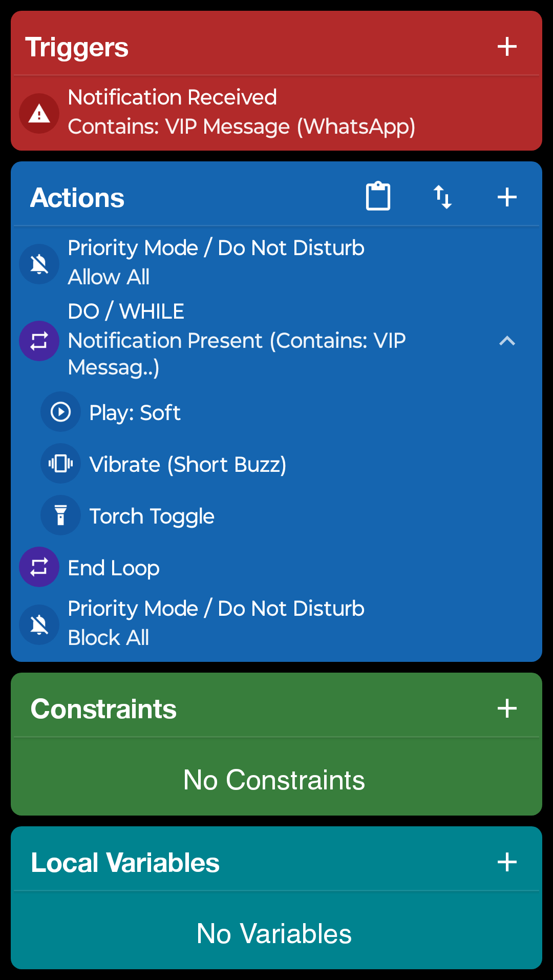Add a constraint with plus icon
This screenshot has height=980, width=553.
point(507,708)
